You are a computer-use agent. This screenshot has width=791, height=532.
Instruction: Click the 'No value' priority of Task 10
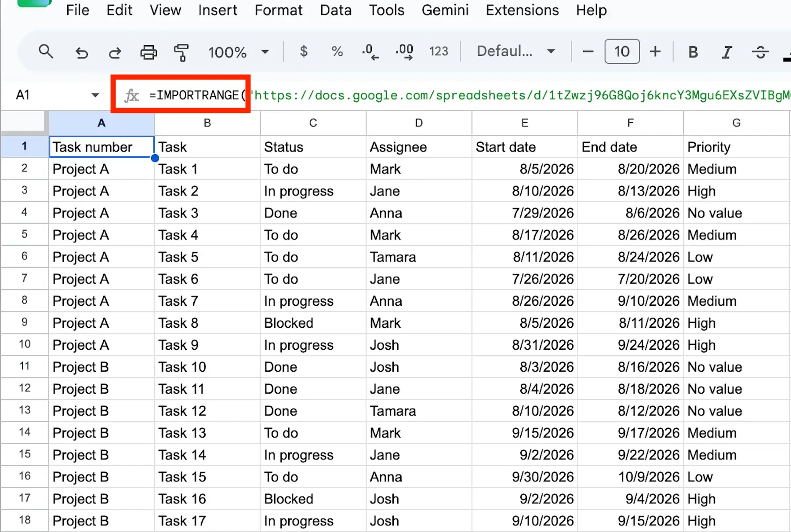coord(737,367)
